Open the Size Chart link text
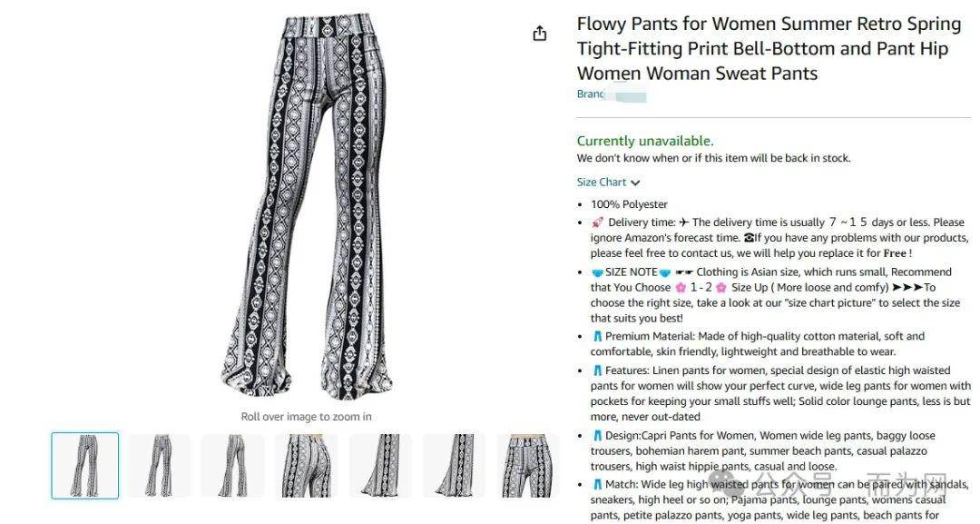980x524 pixels. pos(602,182)
